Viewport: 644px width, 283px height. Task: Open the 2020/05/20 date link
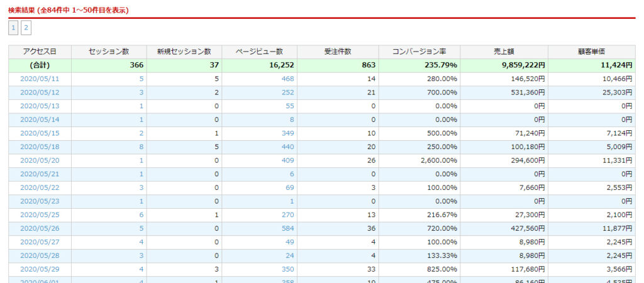coord(40,160)
